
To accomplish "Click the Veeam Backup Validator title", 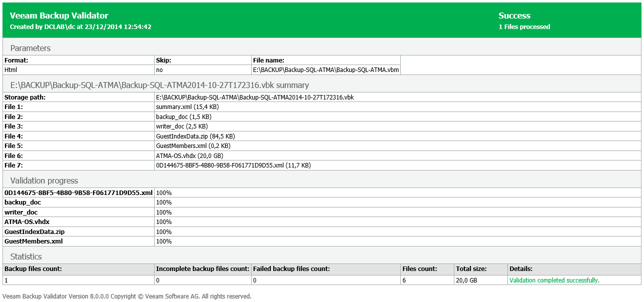I will [59, 15].
